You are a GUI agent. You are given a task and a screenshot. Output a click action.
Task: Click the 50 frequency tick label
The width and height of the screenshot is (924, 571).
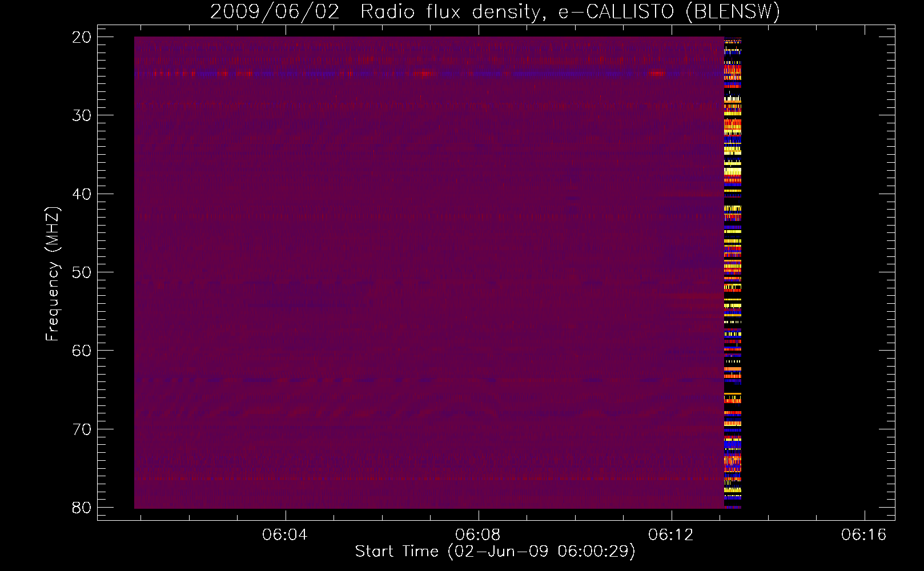tap(82, 272)
